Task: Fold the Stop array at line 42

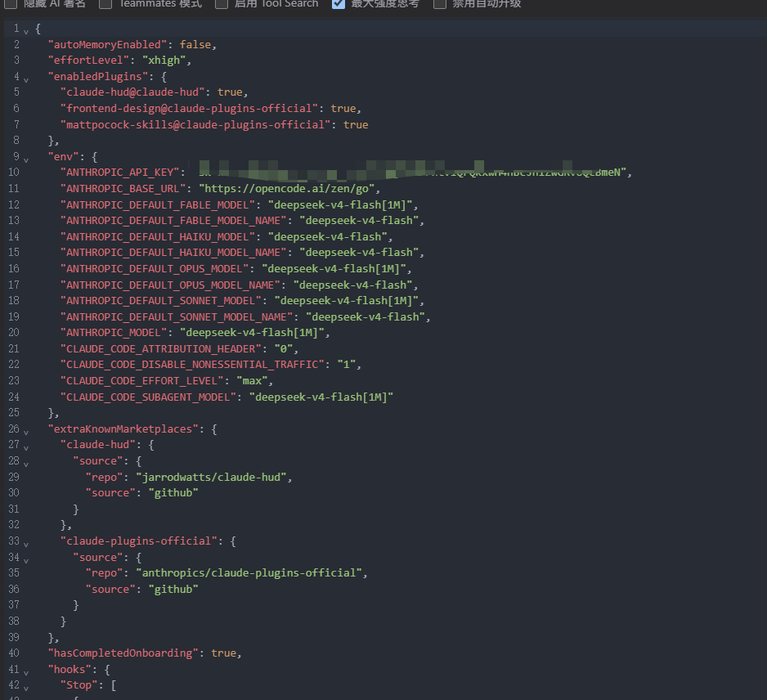Action: [26, 689]
